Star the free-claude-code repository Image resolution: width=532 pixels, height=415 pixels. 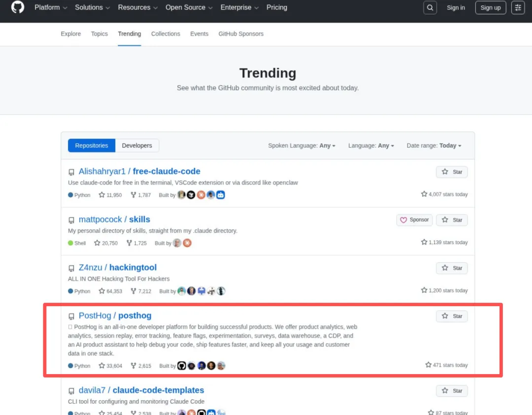click(x=452, y=172)
